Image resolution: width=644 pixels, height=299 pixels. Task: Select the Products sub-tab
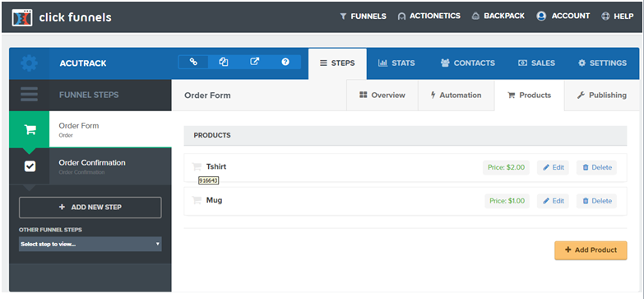(x=530, y=96)
